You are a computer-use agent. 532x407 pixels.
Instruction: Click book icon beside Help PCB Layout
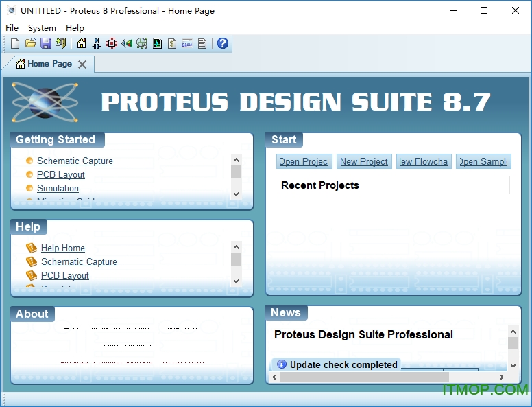(x=32, y=275)
